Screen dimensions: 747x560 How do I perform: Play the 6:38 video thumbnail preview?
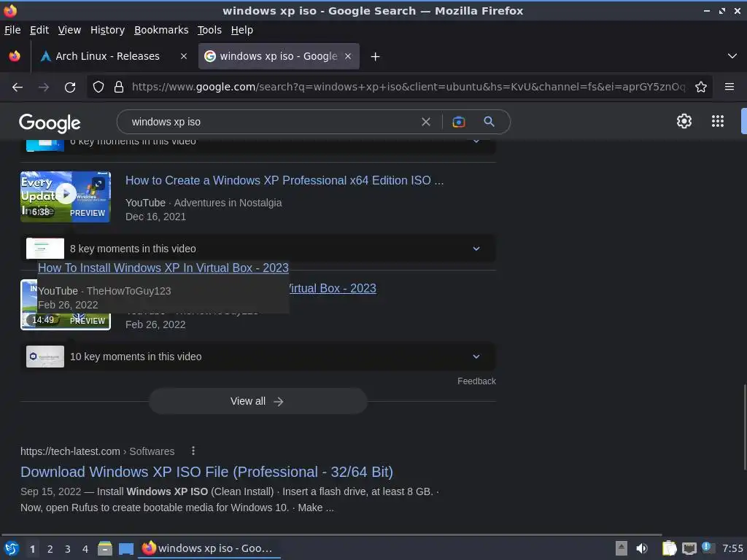click(x=66, y=197)
